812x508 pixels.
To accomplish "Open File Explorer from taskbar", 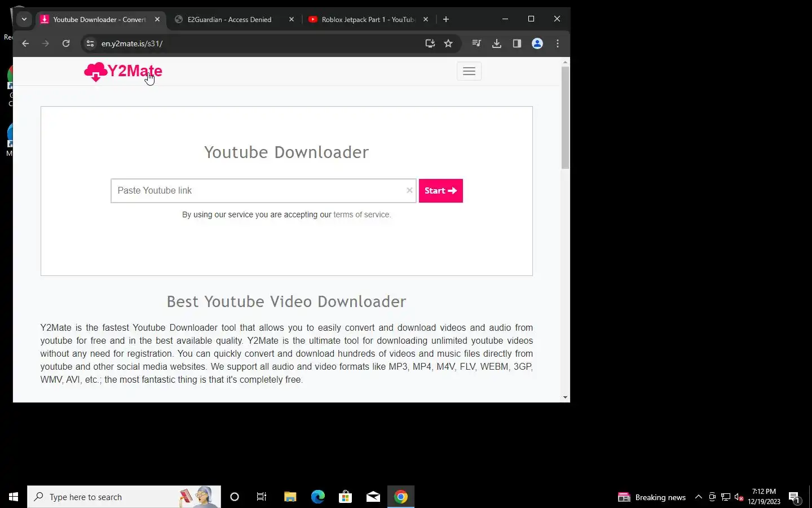I will click(x=290, y=497).
